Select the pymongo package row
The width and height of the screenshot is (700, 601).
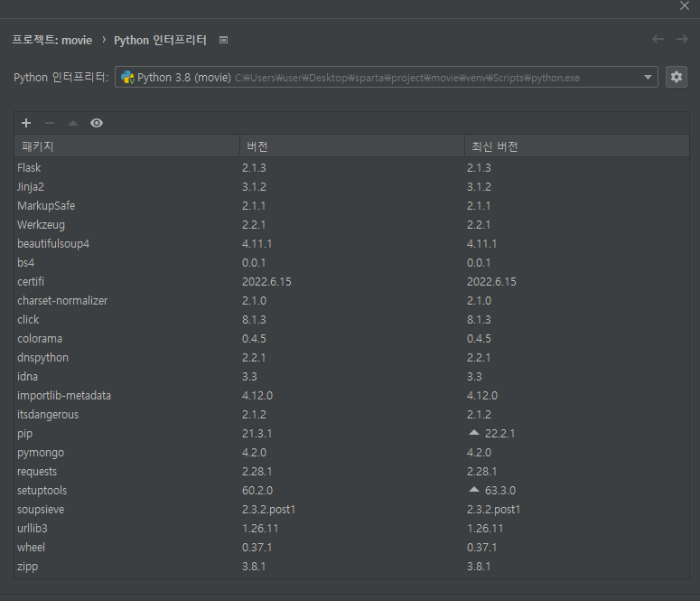pos(351,453)
